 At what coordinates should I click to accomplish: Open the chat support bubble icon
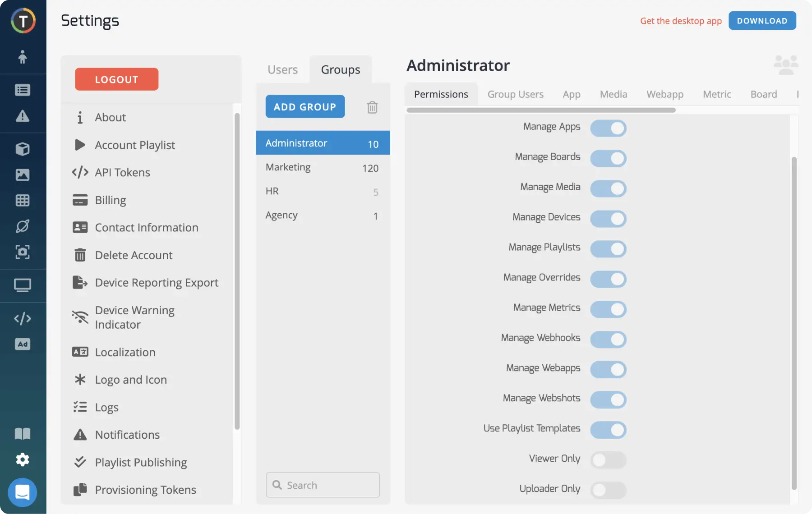[x=22, y=492]
